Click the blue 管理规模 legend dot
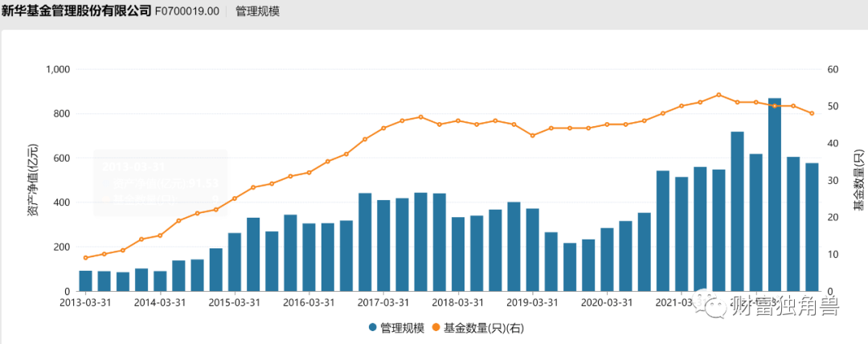 pos(374,328)
